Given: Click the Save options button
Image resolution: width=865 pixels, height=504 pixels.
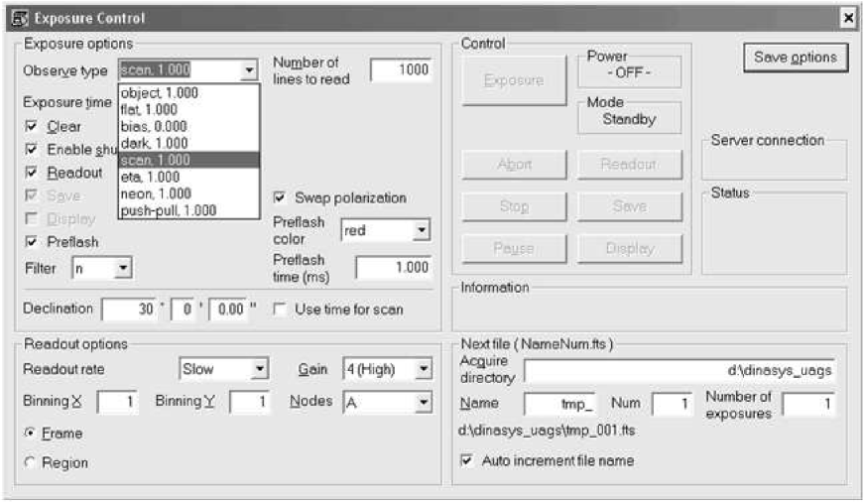Looking at the screenshot, I should tap(795, 58).
